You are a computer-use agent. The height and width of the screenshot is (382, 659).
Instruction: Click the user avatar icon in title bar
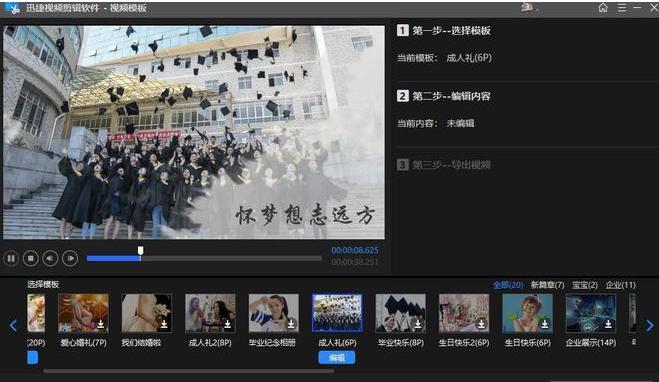[527, 7]
